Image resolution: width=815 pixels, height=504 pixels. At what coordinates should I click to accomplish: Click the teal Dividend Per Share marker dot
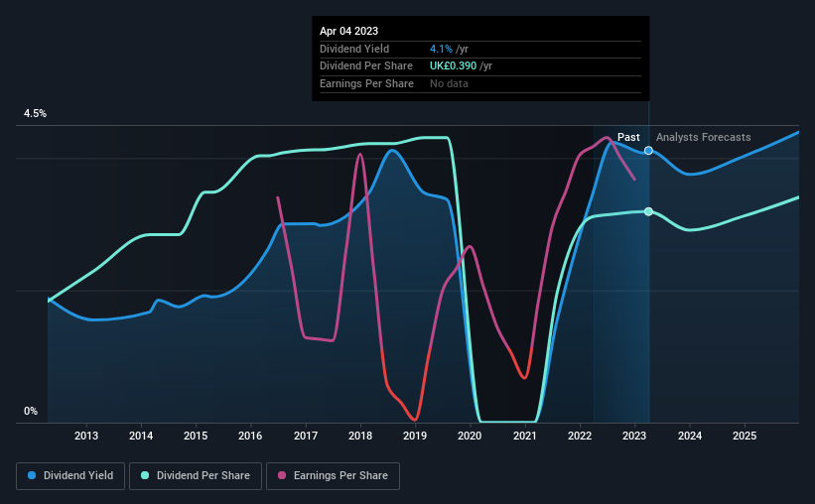[648, 211]
